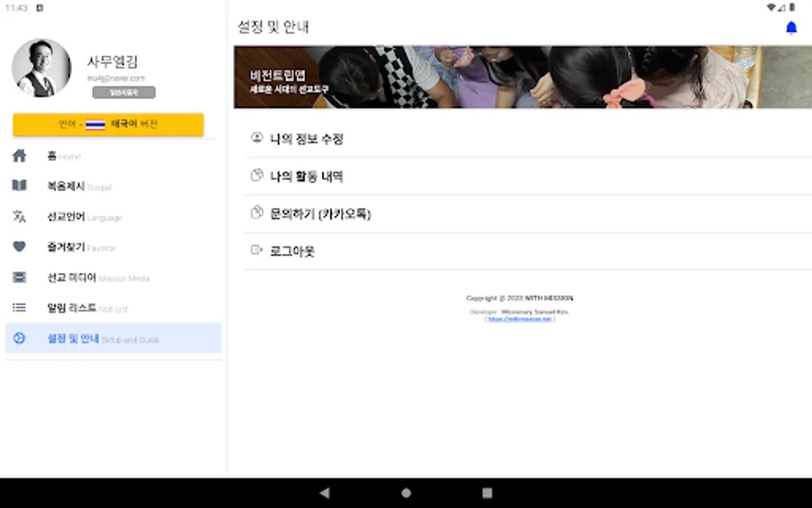The height and width of the screenshot is (508, 812).
Task: Click the icon beside 나의 활동 내역
Action: tap(257, 175)
